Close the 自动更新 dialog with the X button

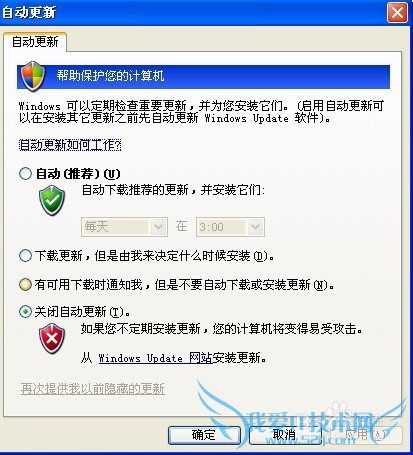397,13
